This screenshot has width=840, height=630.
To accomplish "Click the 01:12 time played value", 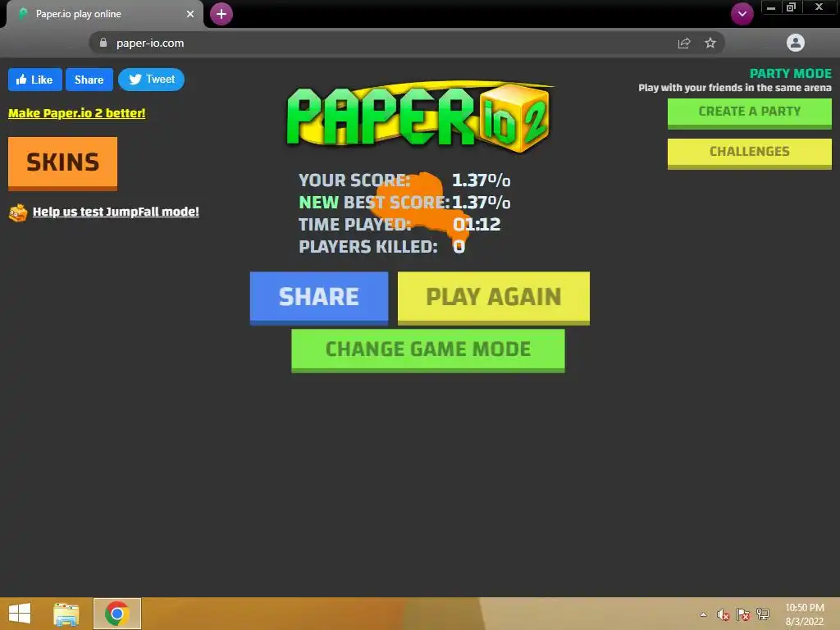I will coord(477,225).
